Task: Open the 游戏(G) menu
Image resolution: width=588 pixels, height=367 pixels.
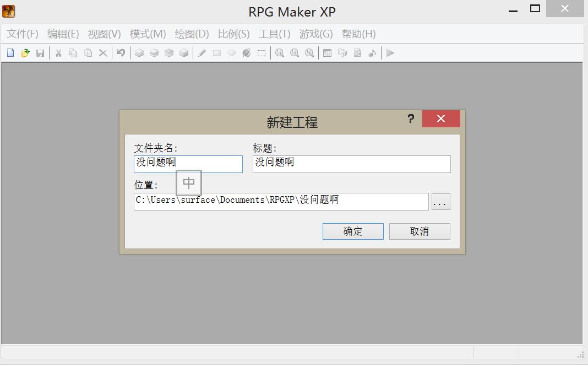Action: pos(316,34)
